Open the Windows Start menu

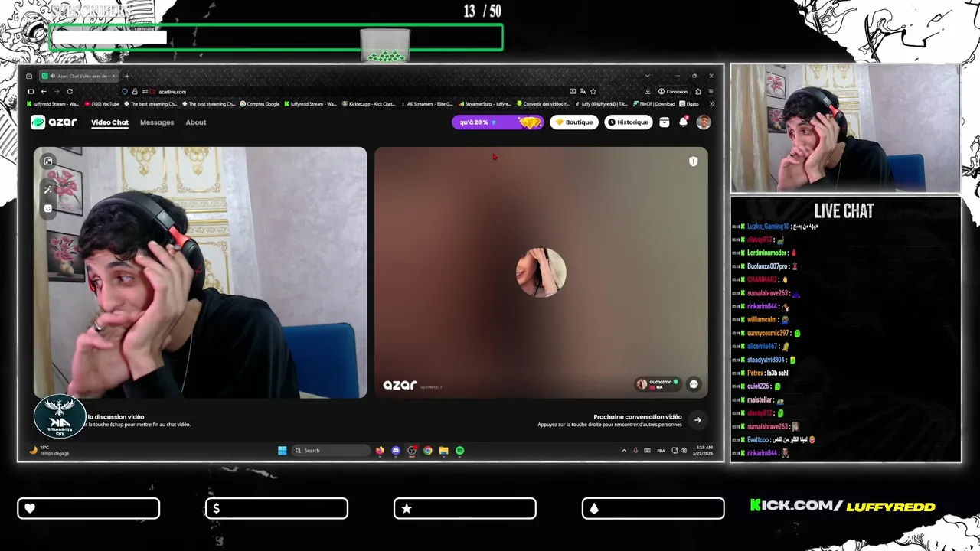pyautogui.click(x=282, y=451)
